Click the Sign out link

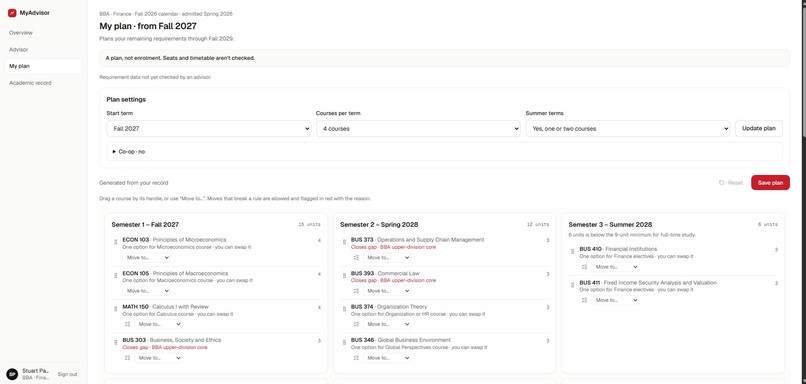point(67,374)
